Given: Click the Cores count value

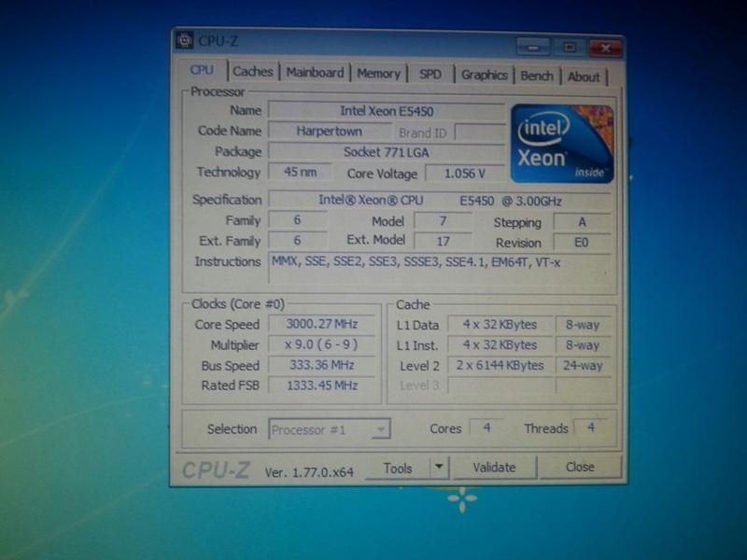Looking at the screenshot, I should [486, 427].
